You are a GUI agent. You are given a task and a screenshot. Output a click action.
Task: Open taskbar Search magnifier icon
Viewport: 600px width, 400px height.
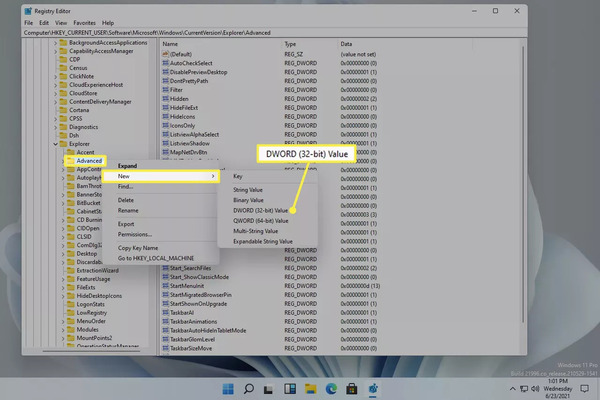[249, 389]
